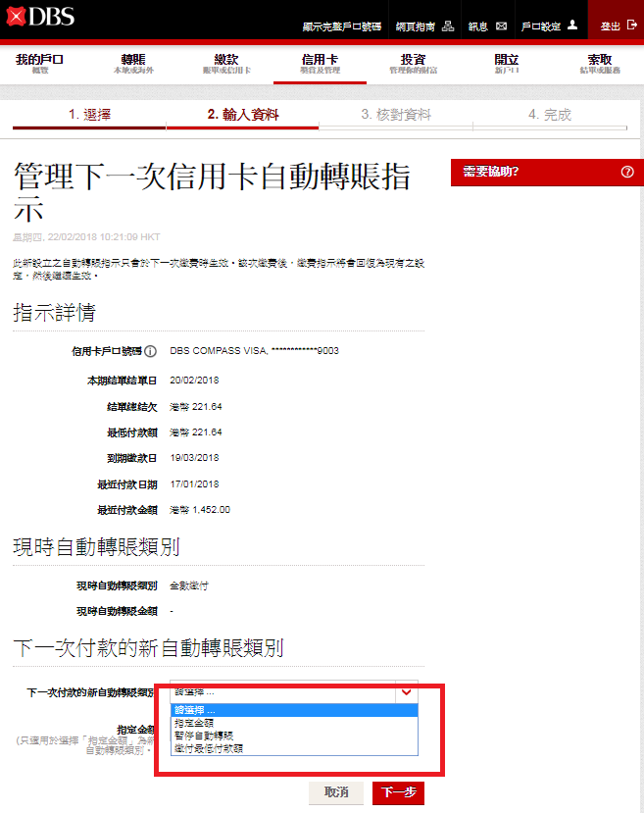
Task: Click the 登出 logout icon
Action: (631, 25)
